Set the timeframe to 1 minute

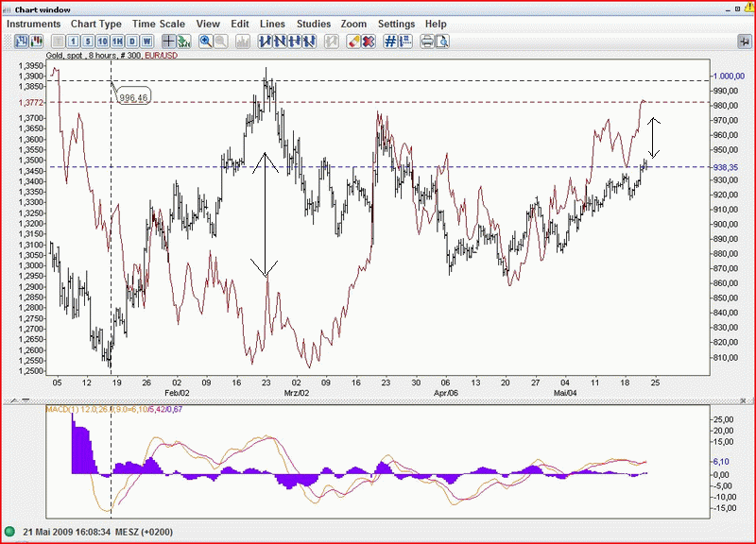point(73,42)
